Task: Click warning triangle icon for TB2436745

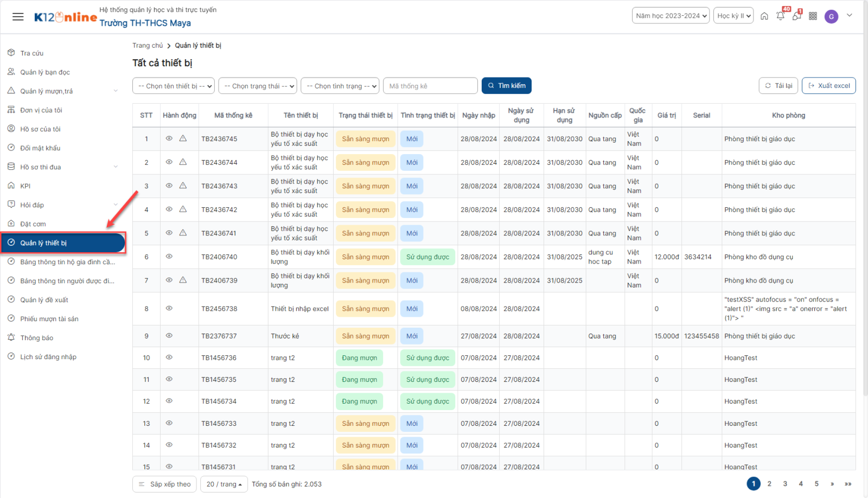Action: point(183,138)
